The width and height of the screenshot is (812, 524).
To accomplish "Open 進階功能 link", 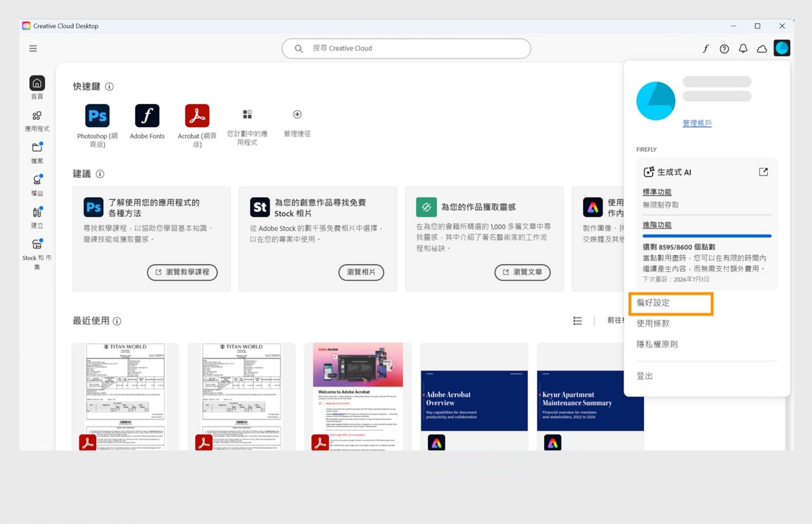I will pyautogui.click(x=657, y=225).
